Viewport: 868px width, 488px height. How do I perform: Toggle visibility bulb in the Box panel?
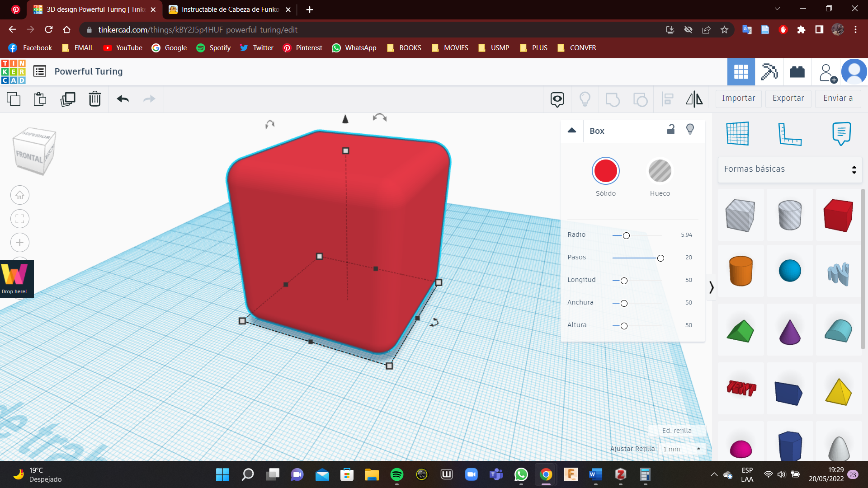[690, 130]
